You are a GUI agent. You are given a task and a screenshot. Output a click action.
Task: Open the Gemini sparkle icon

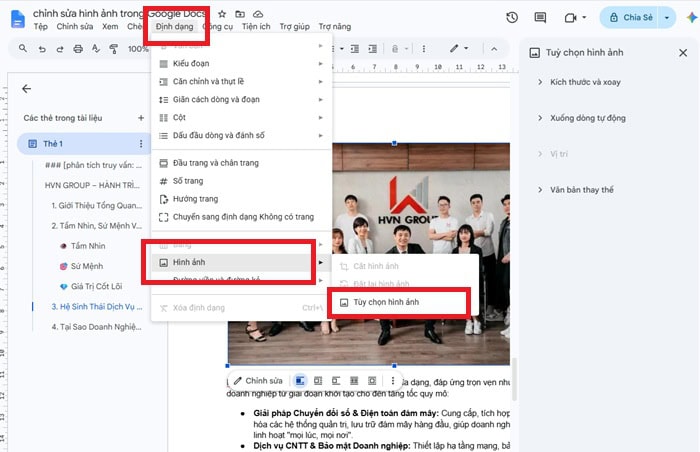click(x=692, y=17)
